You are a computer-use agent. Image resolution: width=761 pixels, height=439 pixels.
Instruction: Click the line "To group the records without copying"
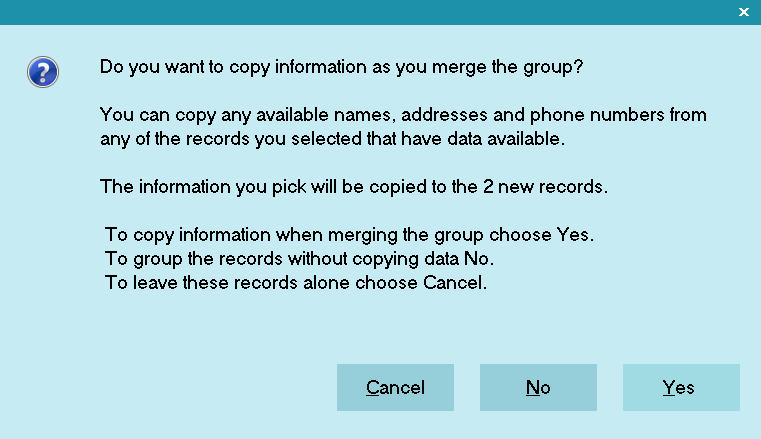click(x=299, y=259)
